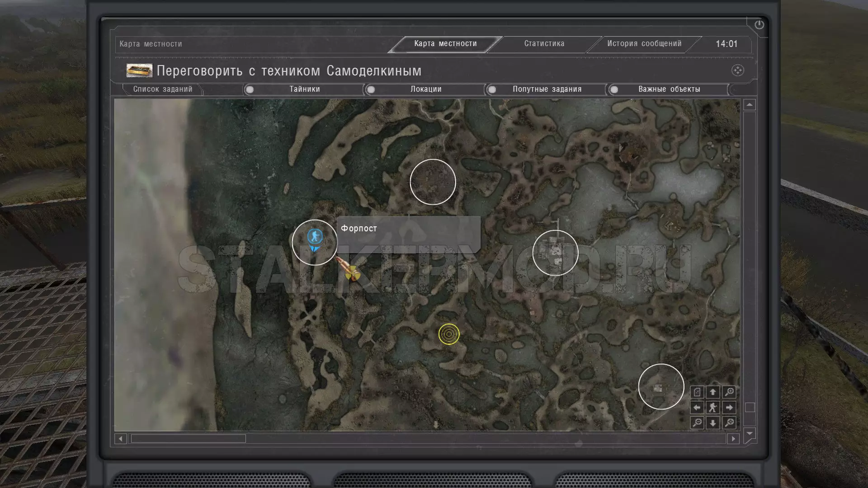Select the circled location at the map's bottom right
868x488 pixels.
(x=661, y=387)
